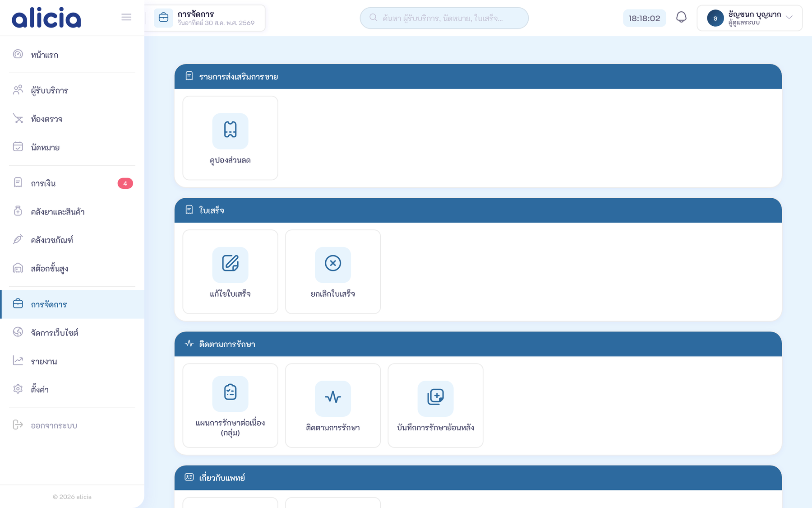Click the retroactive treatment record plus icon
The width and height of the screenshot is (812, 508).
(435, 398)
